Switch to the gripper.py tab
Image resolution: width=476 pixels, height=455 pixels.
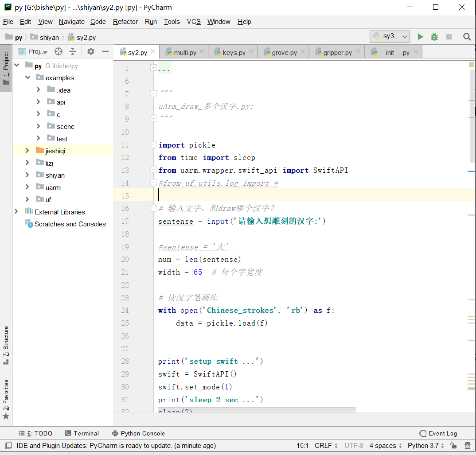coord(337,53)
